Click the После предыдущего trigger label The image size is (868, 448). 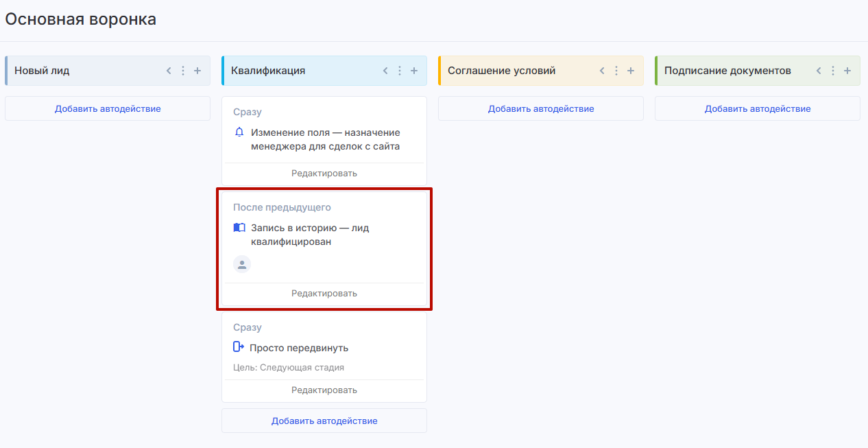click(x=282, y=207)
